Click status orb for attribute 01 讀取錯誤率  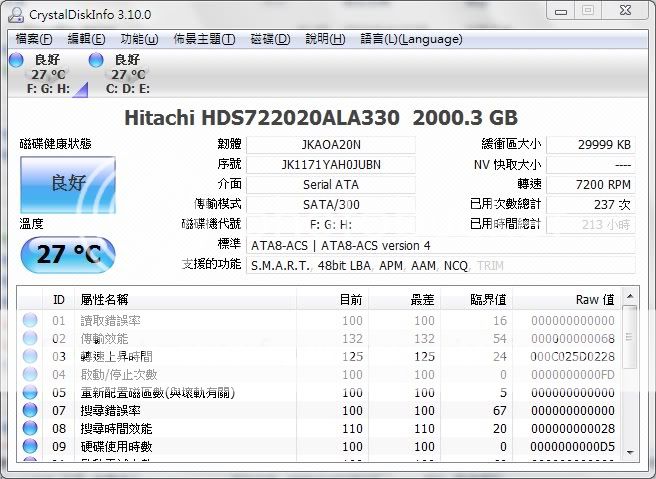[x=30, y=320]
